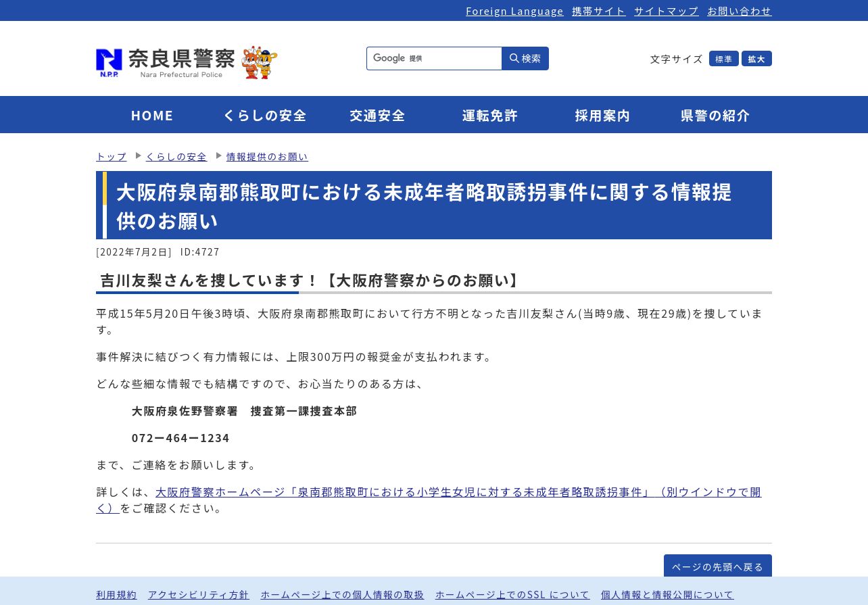Open 個人情報と情報公開について footer link
This screenshot has height=605, width=868.
[x=667, y=595]
